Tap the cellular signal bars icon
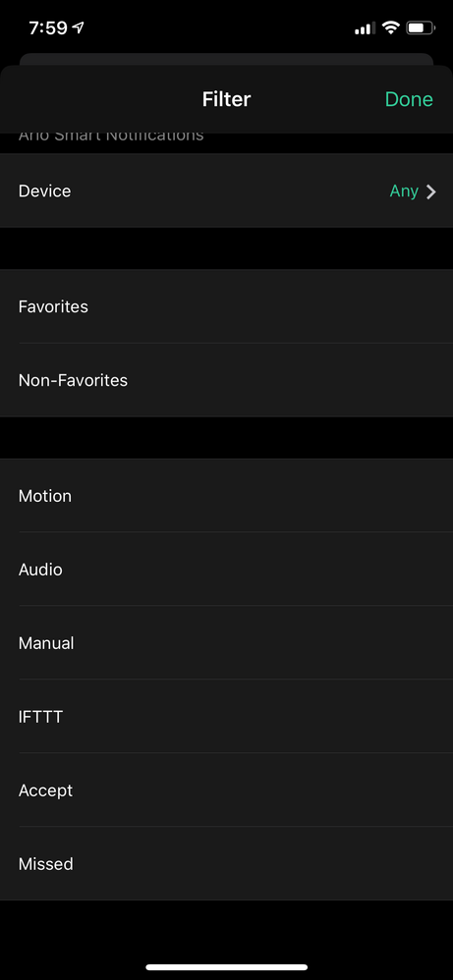Image resolution: width=453 pixels, height=980 pixels. click(365, 28)
